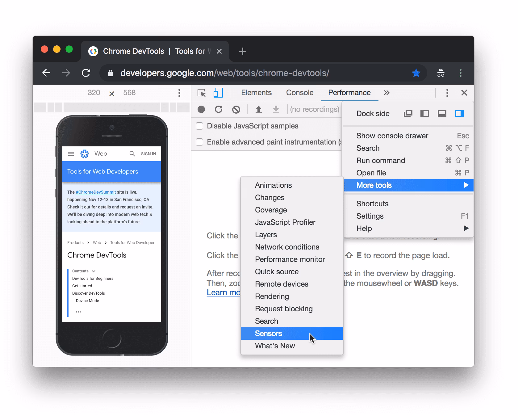
Task: Switch to the Console tab
Action: [299, 93]
